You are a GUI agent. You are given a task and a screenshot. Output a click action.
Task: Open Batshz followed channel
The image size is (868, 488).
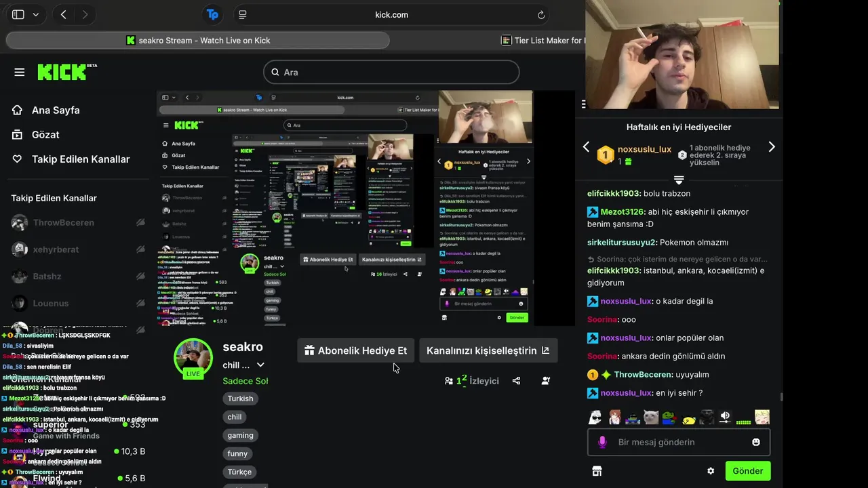46,277
